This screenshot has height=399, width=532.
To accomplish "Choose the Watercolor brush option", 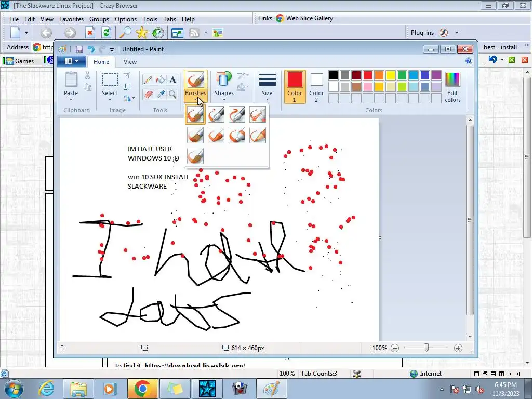I will (195, 155).
